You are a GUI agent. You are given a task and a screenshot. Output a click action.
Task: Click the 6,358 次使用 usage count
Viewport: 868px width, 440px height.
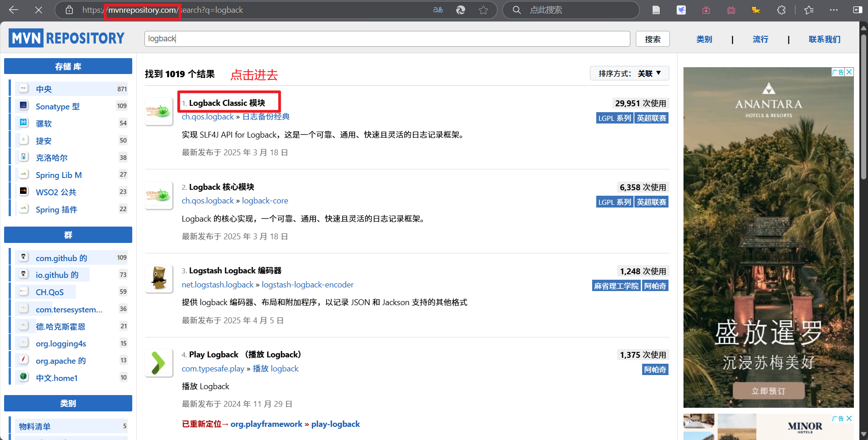click(x=643, y=188)
